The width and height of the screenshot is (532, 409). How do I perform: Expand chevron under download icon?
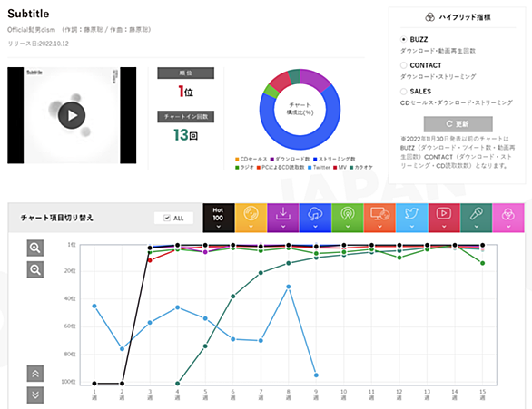click(283, 227)
